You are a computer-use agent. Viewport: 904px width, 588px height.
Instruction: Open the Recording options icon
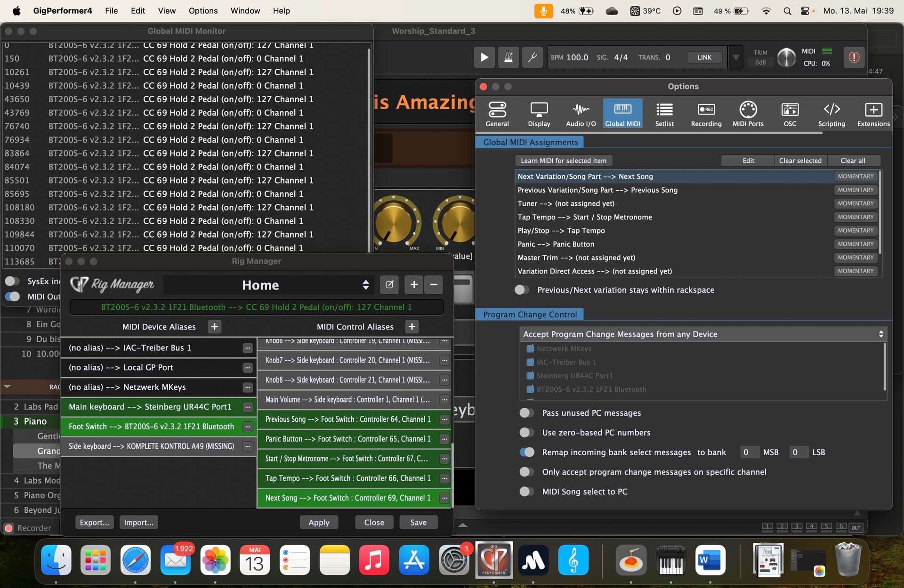(x=706, y=114)
